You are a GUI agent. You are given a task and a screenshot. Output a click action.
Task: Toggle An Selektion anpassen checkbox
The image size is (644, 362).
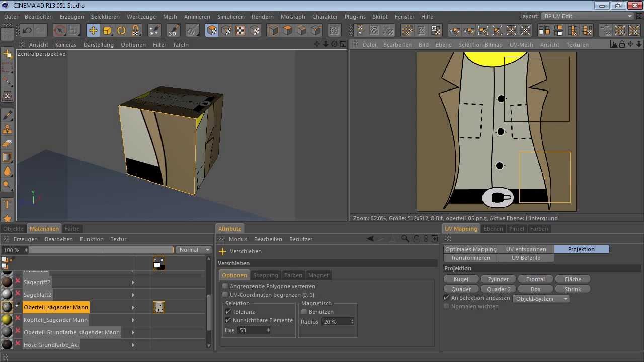pyautogui.click(x=446, y=298)
